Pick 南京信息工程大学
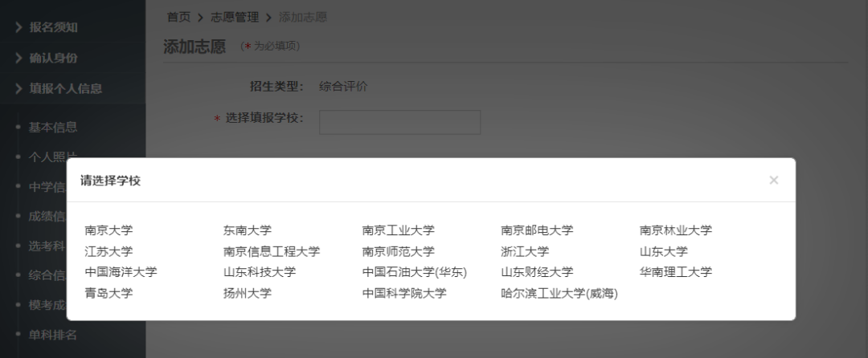This screenshot has height=358, width=868. coord(272,251)
